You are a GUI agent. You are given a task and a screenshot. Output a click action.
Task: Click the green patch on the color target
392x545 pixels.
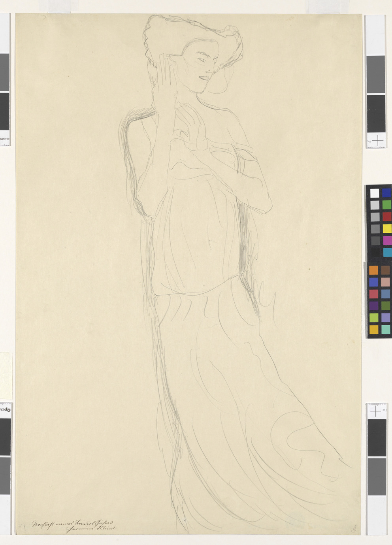coord(386,205)
